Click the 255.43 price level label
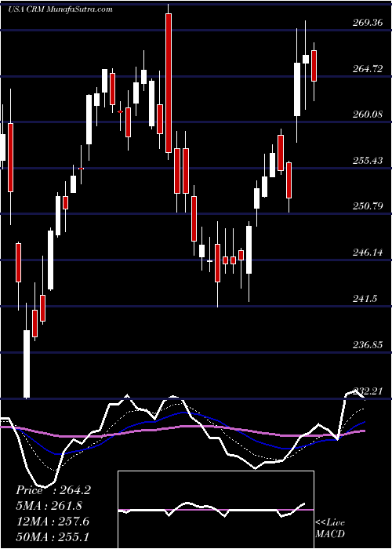Screen dimensions: 392x549 coord(367,161)
